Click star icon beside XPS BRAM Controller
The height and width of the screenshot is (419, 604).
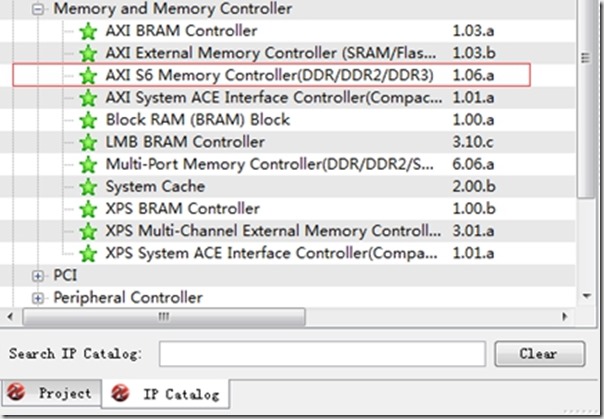click(x=88, y=209)
